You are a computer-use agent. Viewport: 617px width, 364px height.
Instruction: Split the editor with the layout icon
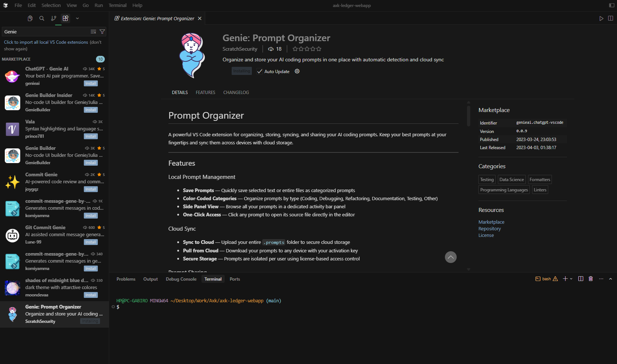coord(611,18)
